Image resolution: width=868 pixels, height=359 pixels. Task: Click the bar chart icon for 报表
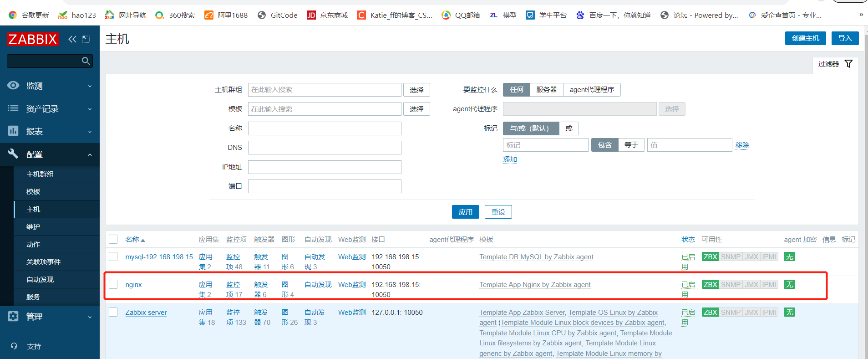(x=13, y=131)
